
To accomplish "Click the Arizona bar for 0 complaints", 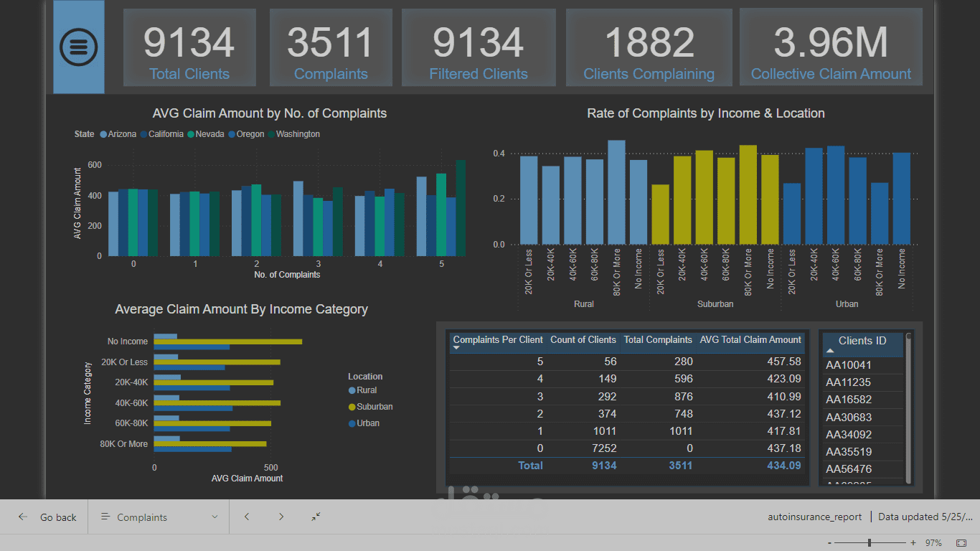I will pos(113,224).
